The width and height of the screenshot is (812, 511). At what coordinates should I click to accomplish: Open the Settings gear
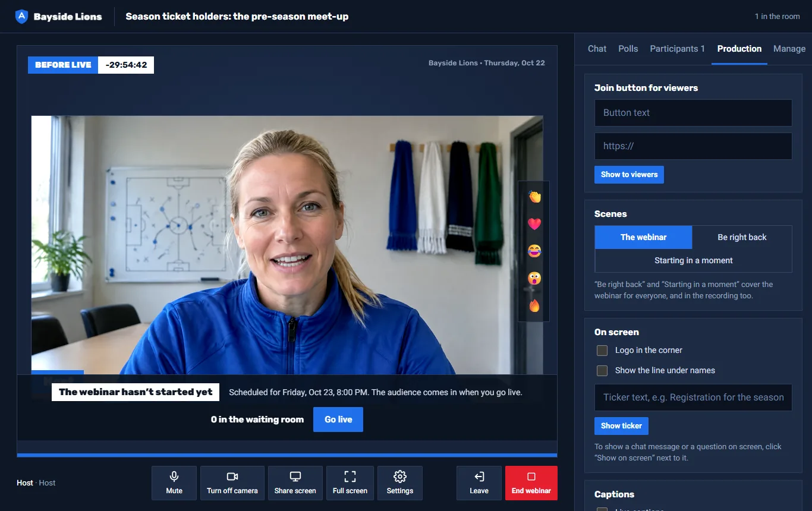pyautogui.click(x=400, y=483)
